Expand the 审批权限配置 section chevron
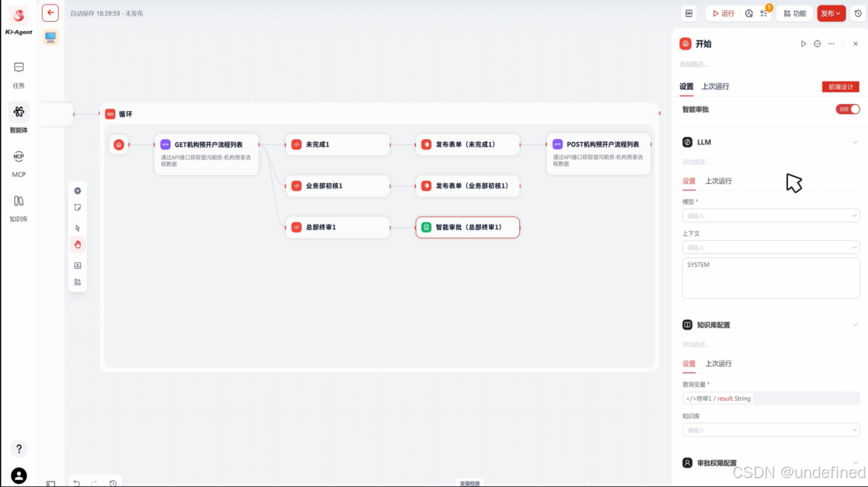This screenshot has width=868, height=487. point(855,463)
